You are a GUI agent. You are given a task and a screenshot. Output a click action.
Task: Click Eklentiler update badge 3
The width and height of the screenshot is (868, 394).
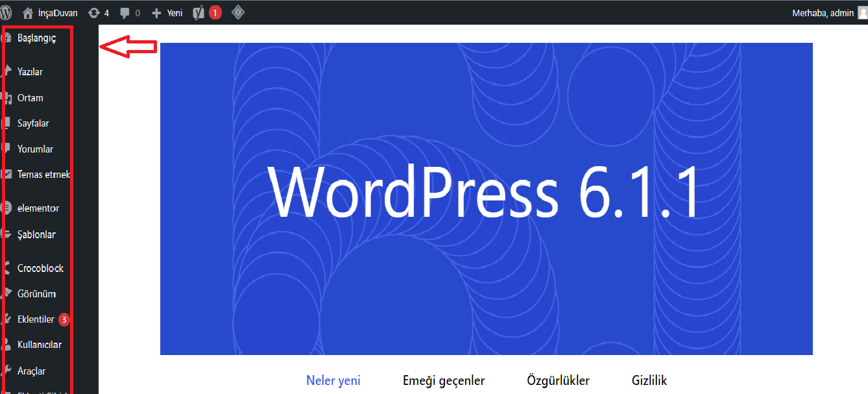click(x=64, y=319)
